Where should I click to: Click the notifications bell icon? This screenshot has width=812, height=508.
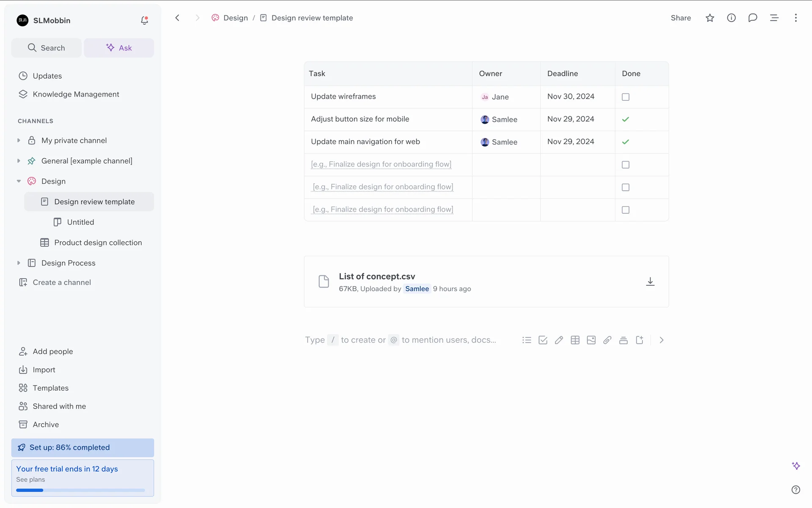(x=144, y=20)
